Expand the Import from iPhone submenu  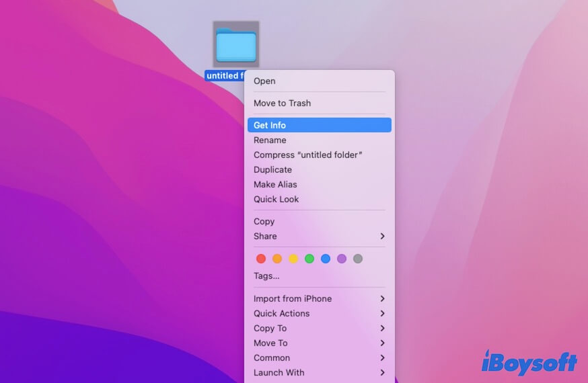click(319, 299)
